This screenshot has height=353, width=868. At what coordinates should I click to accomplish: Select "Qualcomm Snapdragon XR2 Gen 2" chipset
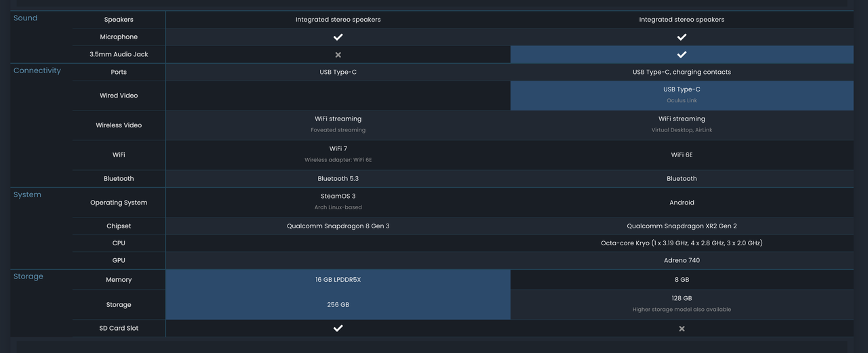tap(682, 226)
